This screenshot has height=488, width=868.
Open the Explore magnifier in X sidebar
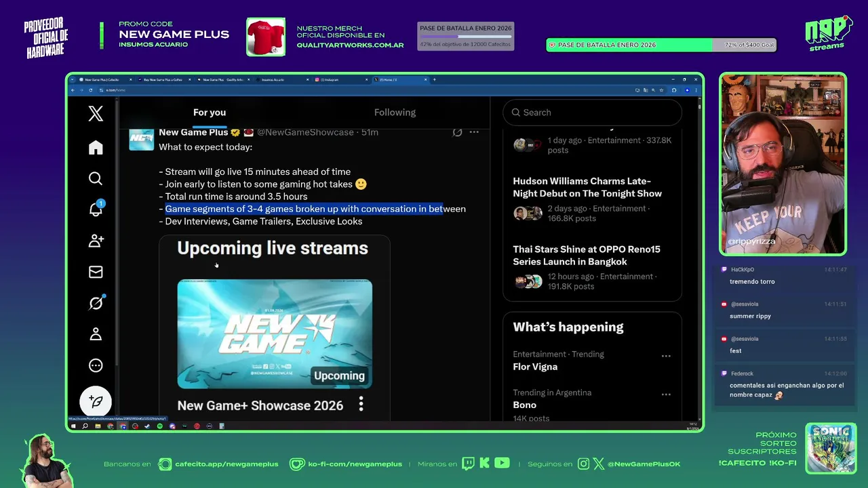(96, 178)
